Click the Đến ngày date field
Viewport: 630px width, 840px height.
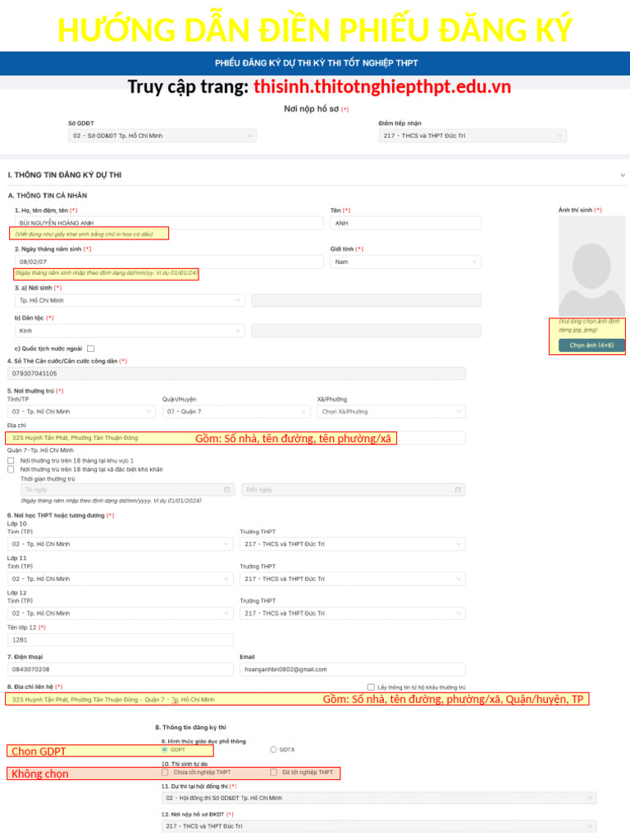(x=353, y=490)
